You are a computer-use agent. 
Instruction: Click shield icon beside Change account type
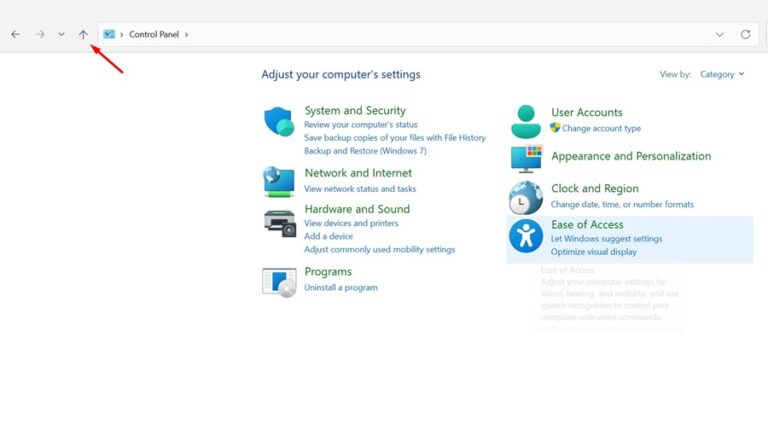point(555,128)
